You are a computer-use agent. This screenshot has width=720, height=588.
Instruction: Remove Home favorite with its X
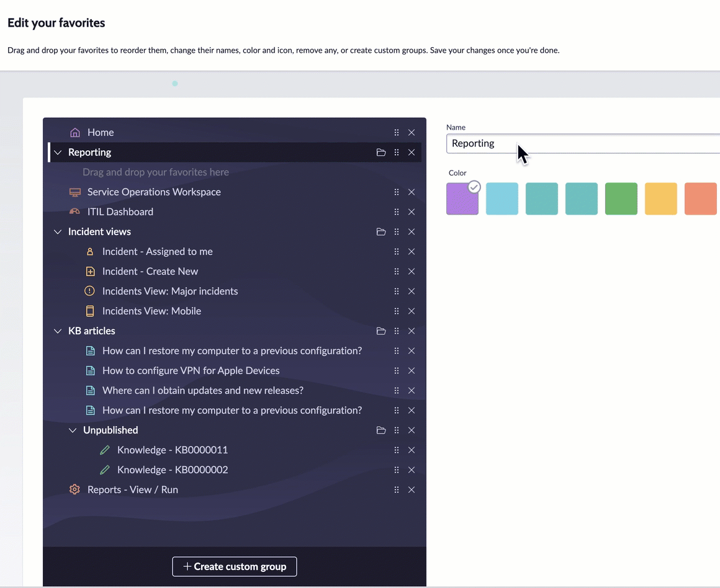pyautogui.click(x=412, y=133)
